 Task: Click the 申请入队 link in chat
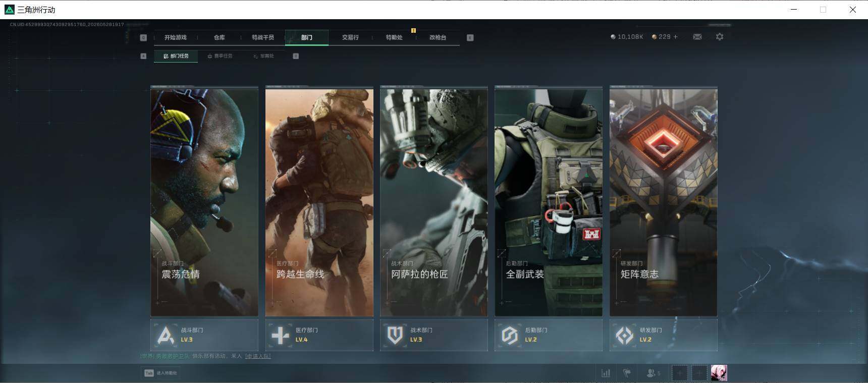pyautogui.click(x=258, y=356)
